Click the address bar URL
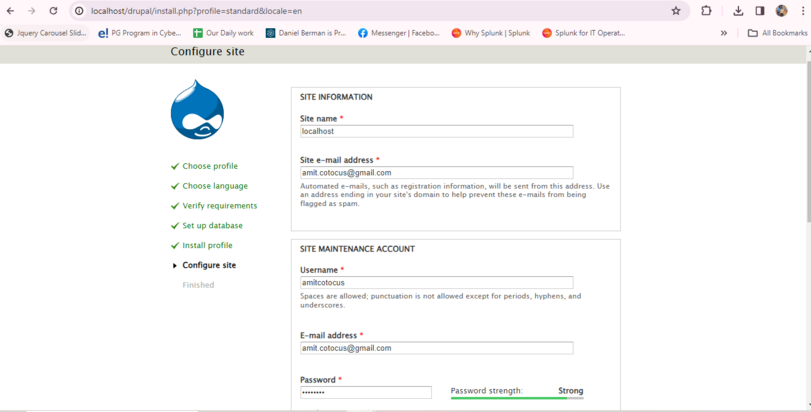The image size is (811, 412). click(x=197, y=11)
